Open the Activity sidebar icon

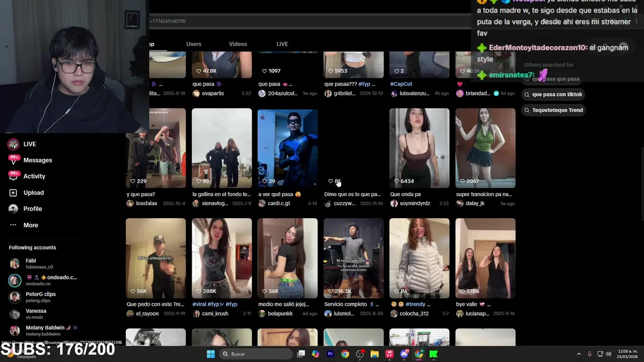coord(14,176)
